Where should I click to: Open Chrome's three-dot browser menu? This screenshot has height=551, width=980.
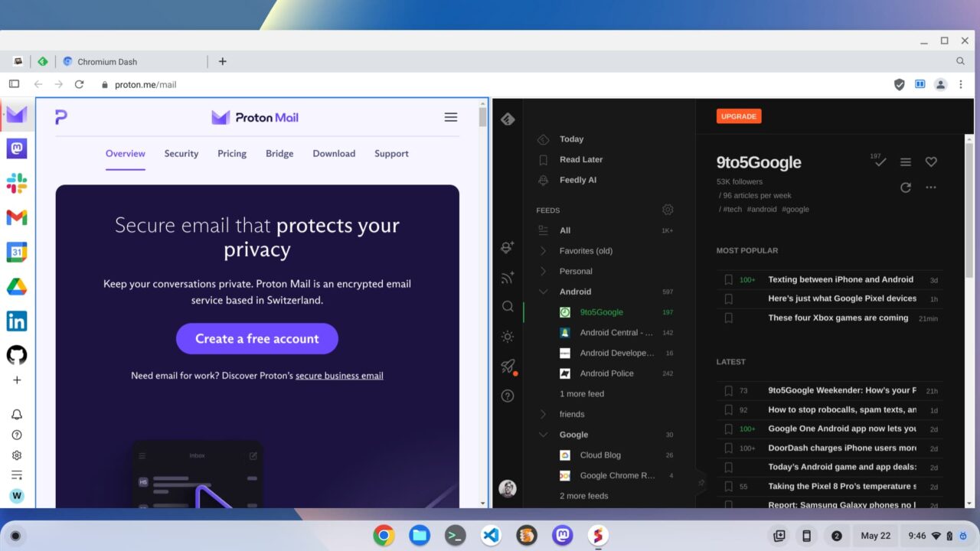tap(961, 84)
